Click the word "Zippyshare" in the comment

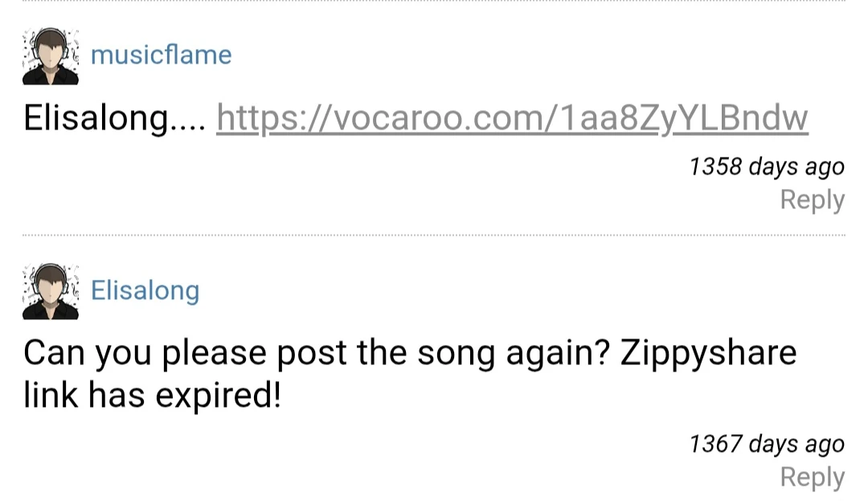(708, 354)
